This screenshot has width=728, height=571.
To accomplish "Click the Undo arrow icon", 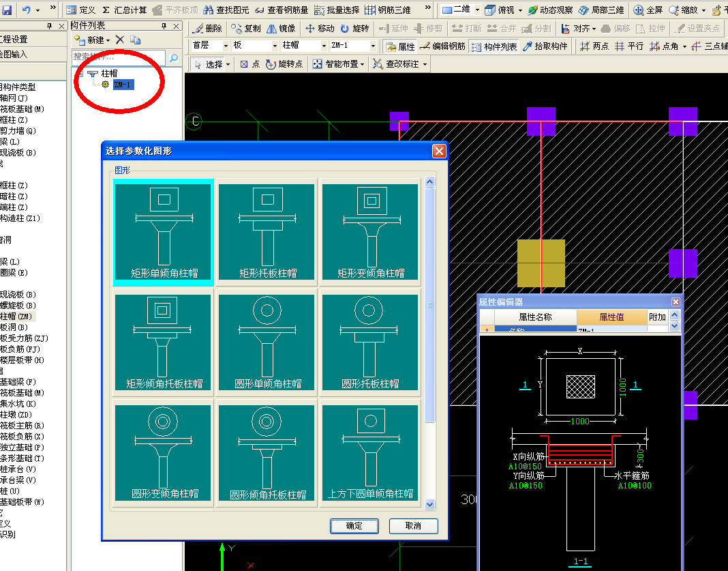I will pyautogui.click(x=27, y=10).
